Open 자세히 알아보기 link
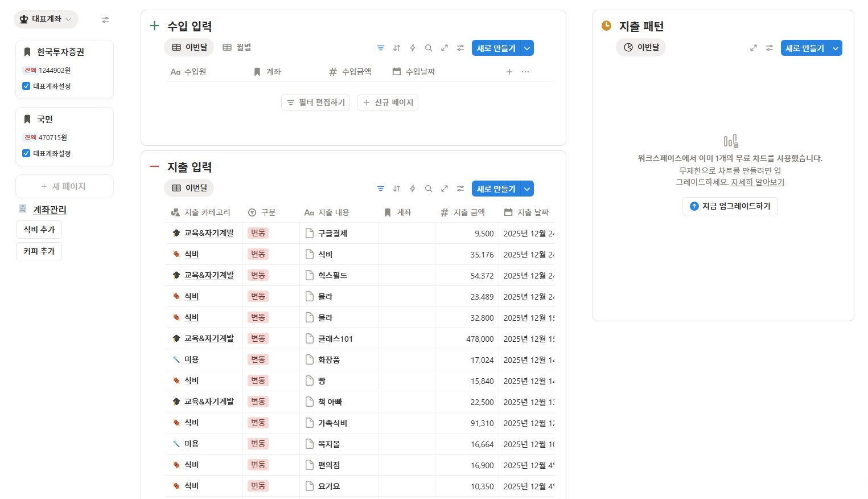This screenshot has width=868, height=499. (x=758, y=182)
